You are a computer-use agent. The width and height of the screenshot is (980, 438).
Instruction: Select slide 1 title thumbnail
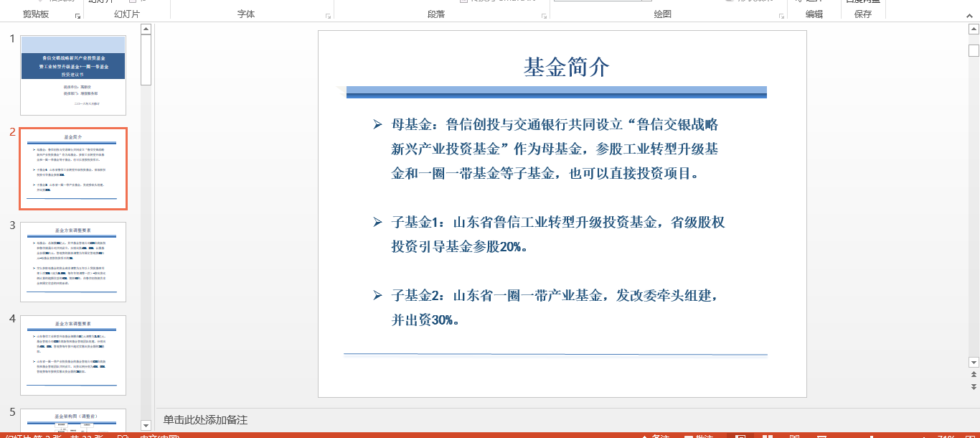[73, 75]
